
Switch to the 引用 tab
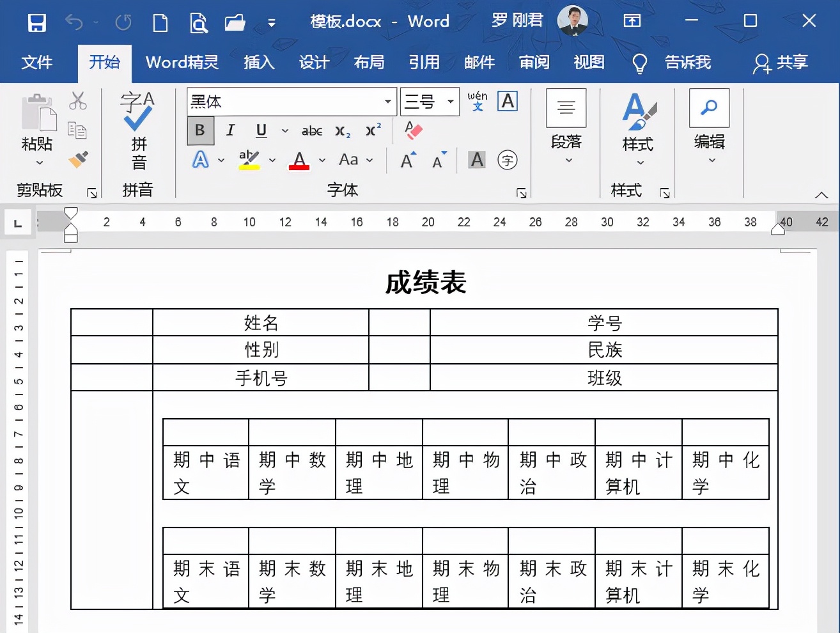(424, 62)
